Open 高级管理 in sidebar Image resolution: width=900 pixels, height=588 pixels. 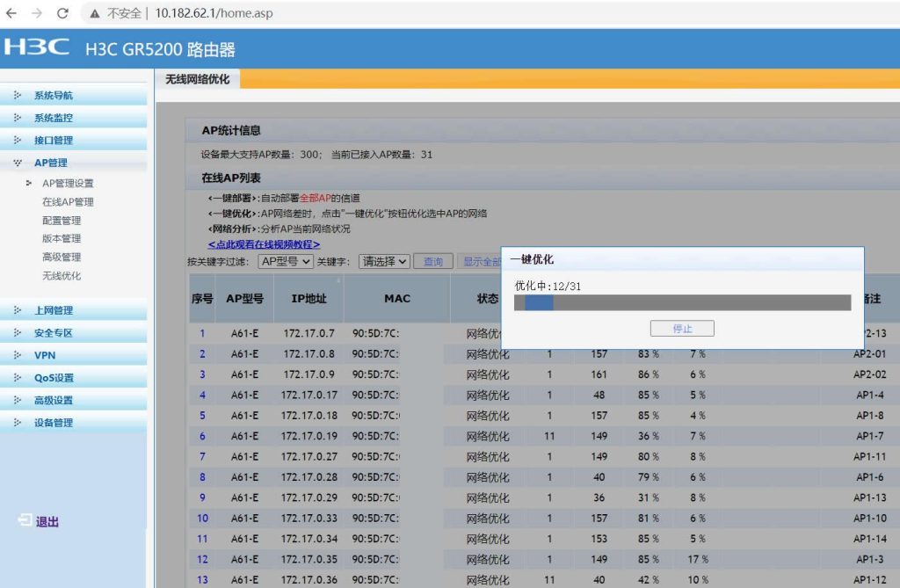(62, 257)
